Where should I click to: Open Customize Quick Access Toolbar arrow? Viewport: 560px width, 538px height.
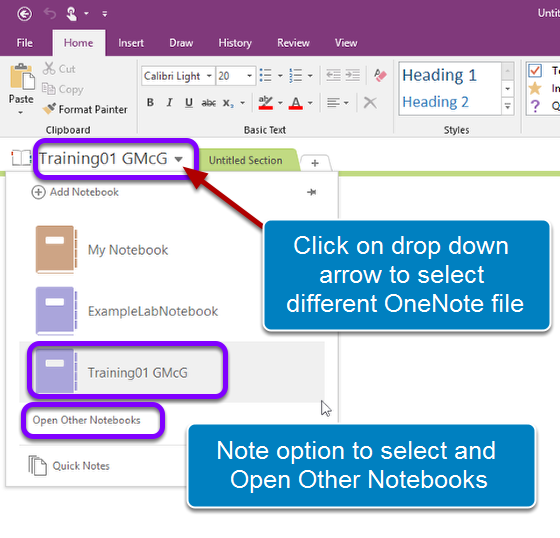coord(105,14)
